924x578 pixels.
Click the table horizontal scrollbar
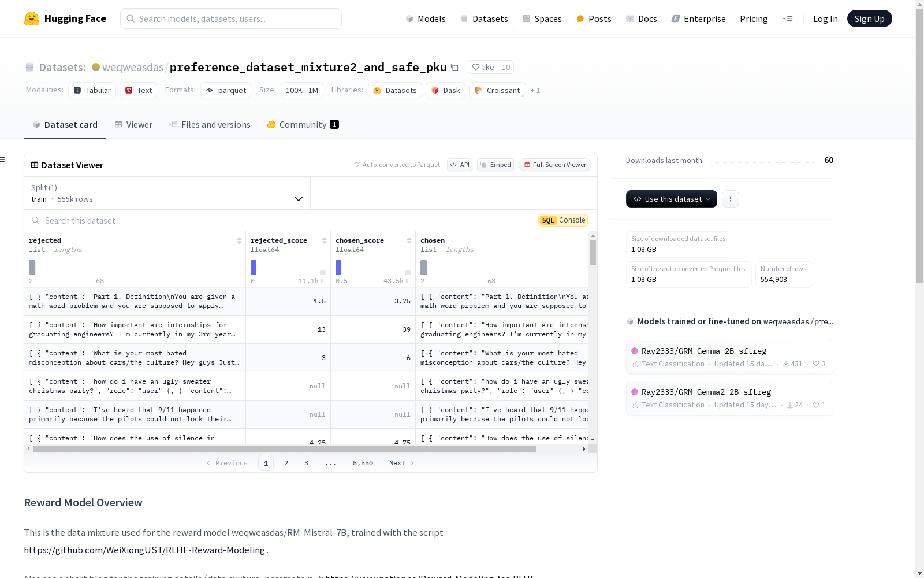pos(285,449)
